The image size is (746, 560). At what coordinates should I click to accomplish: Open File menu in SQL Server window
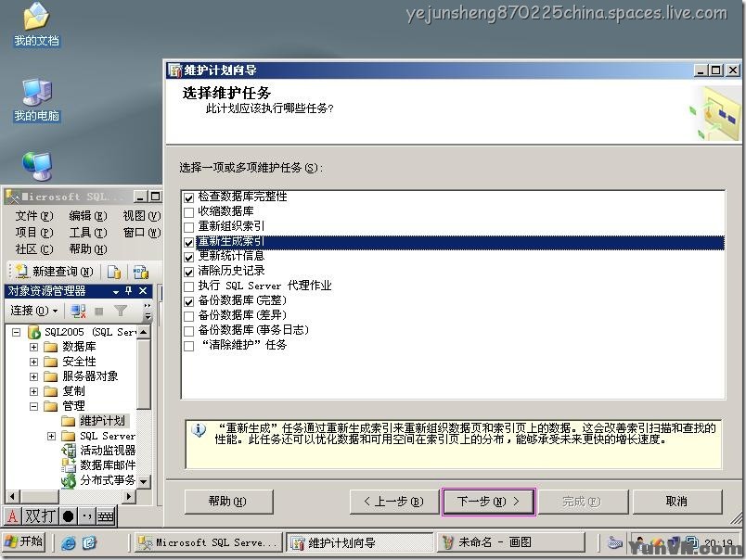[x=34, y=216]
